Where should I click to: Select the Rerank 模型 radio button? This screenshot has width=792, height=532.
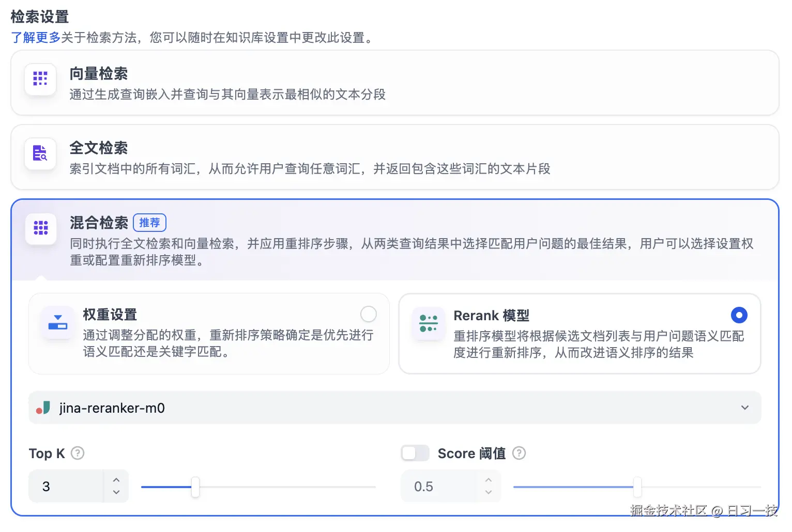tap(739, 315)
